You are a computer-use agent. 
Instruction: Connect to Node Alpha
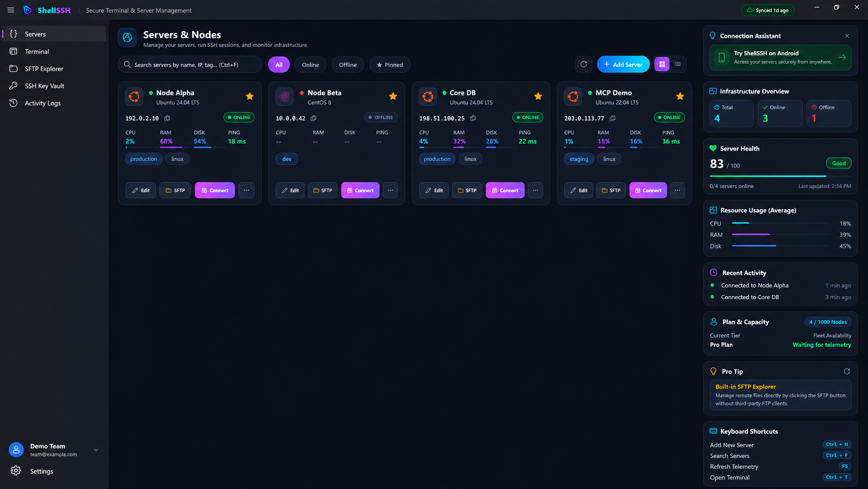point(215,190)
